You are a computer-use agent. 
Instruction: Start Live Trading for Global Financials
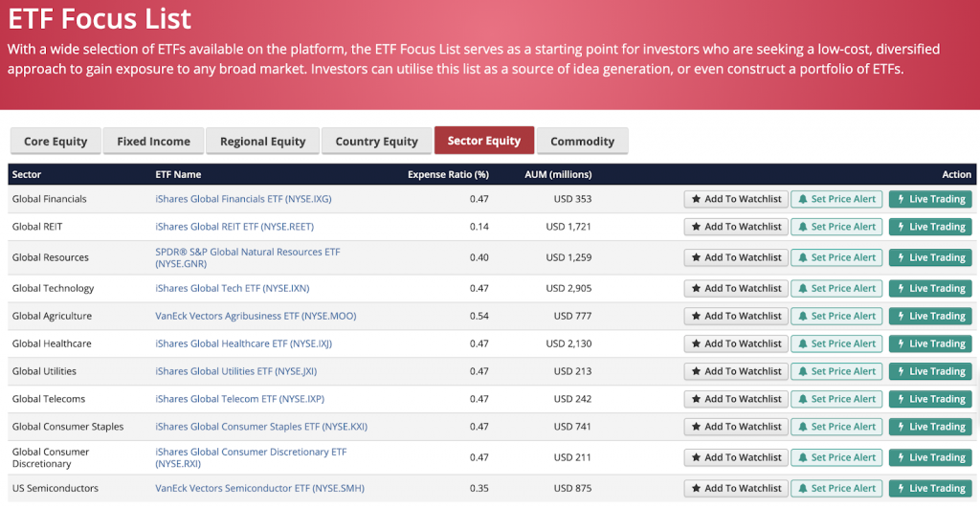pos(931,199)
